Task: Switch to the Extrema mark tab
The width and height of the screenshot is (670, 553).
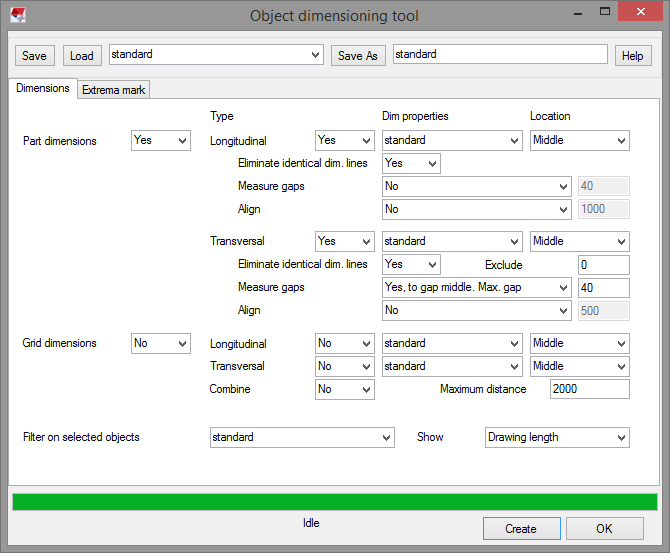Action: [114, 90]
